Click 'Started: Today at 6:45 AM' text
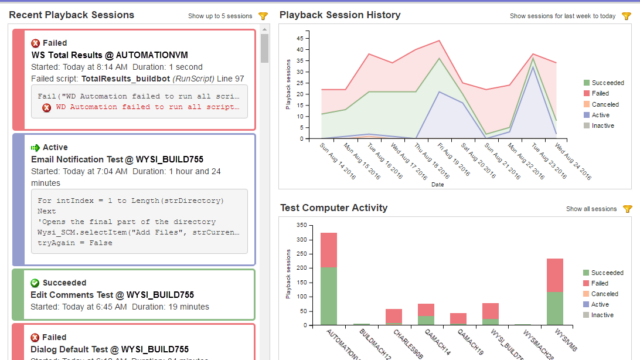The height and width of the screenshot is (360, 640). (79, 307)
